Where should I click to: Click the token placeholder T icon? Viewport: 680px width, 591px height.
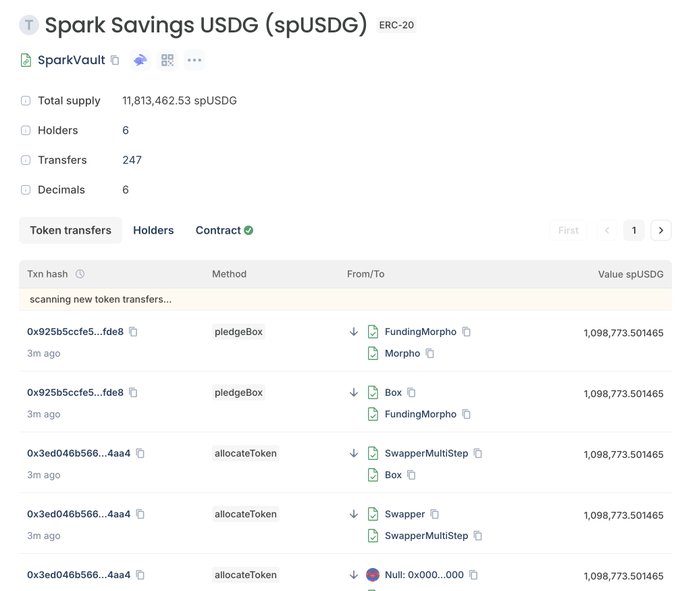pyautogui.click(x=29, y=25)
